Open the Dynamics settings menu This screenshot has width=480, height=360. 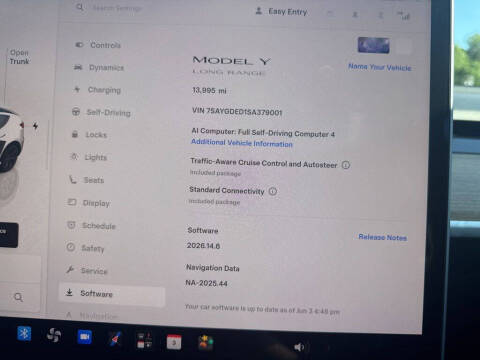(99, 67)
